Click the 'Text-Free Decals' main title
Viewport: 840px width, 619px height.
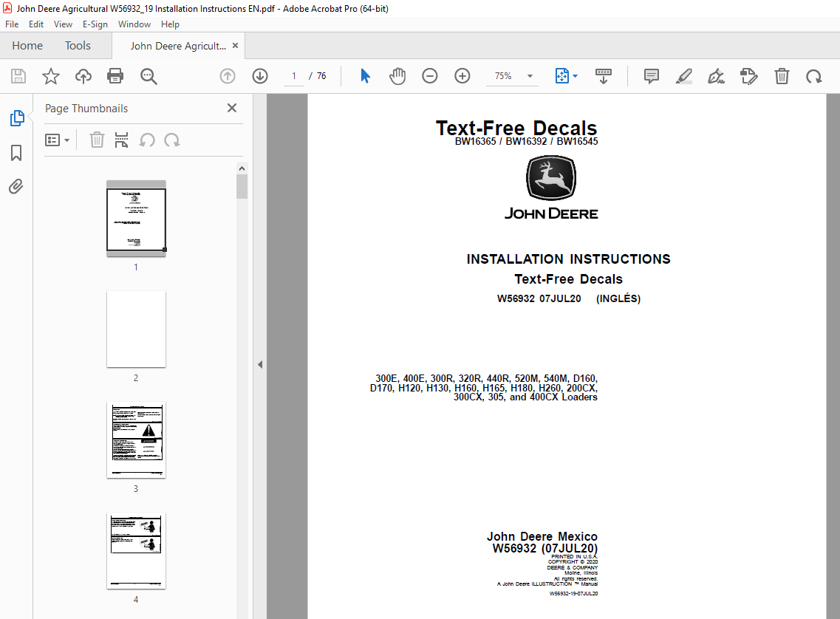pos(516,128)
